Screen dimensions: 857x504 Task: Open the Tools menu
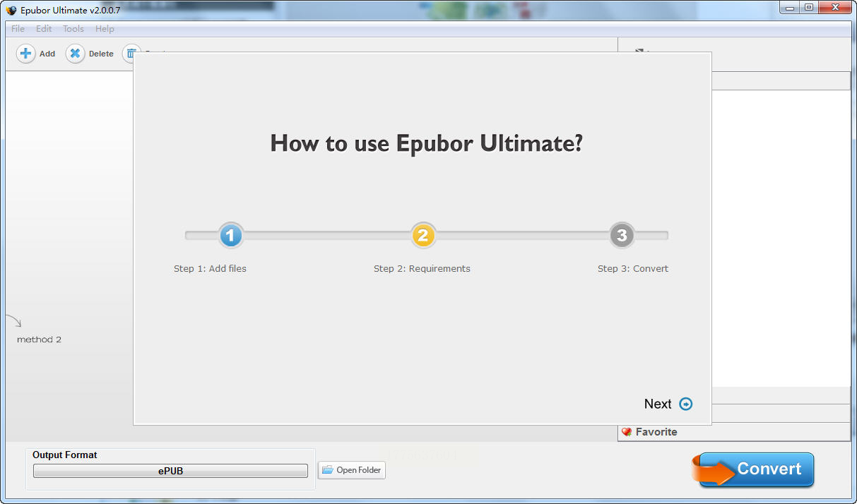73,29
